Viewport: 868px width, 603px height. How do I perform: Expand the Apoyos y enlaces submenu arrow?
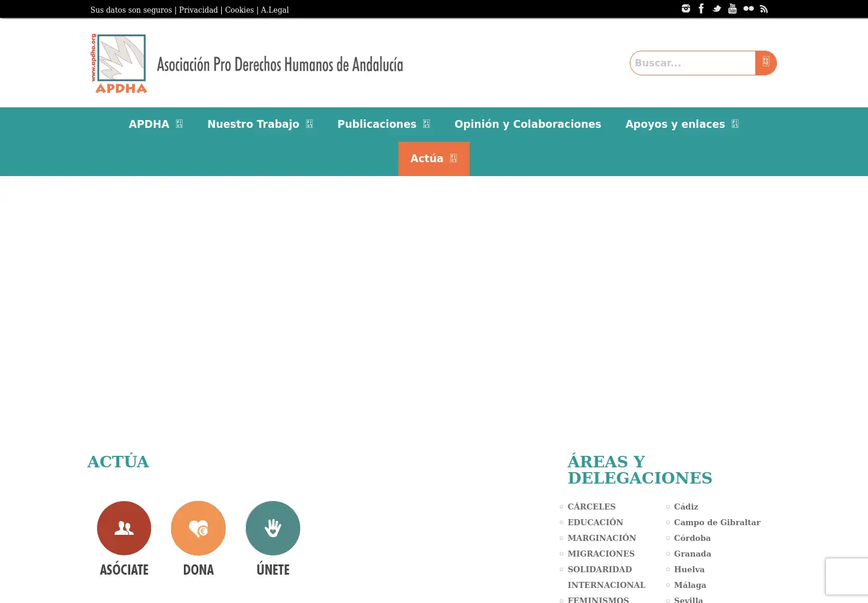pyautogui.click(x=735, y=124)
